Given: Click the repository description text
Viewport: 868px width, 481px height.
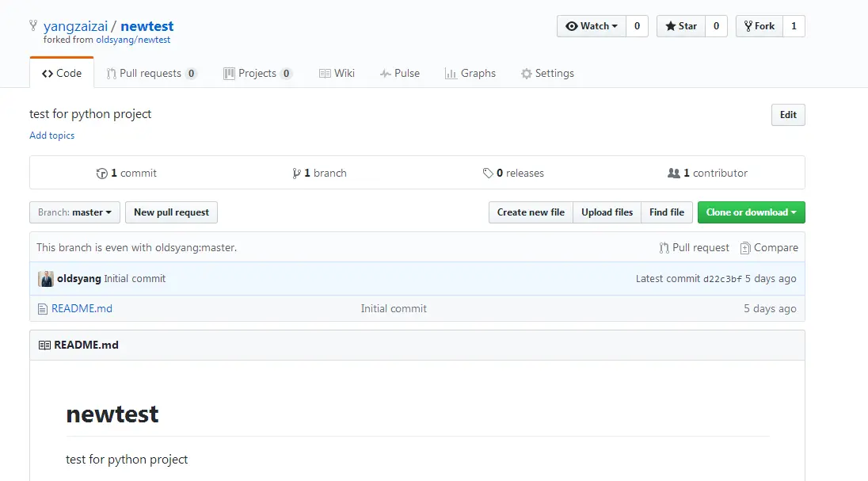Looking at the screenshot, I should (x=90, y=114).
